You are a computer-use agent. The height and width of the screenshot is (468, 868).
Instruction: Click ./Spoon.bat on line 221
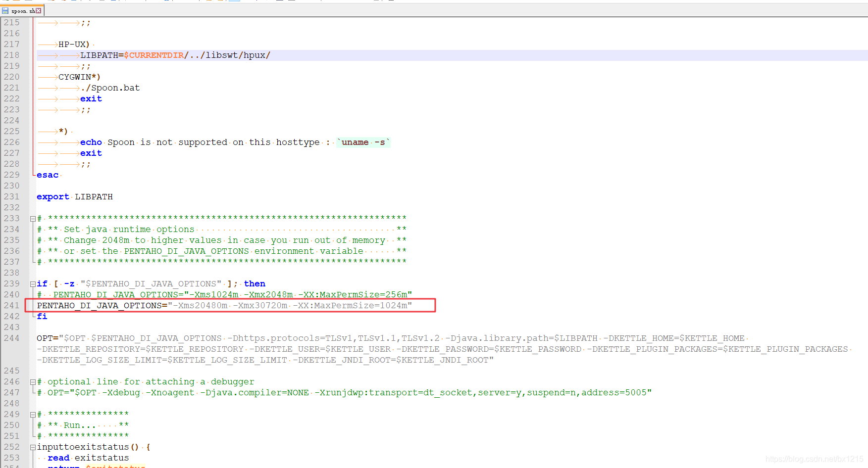click(x=110, y=88)
